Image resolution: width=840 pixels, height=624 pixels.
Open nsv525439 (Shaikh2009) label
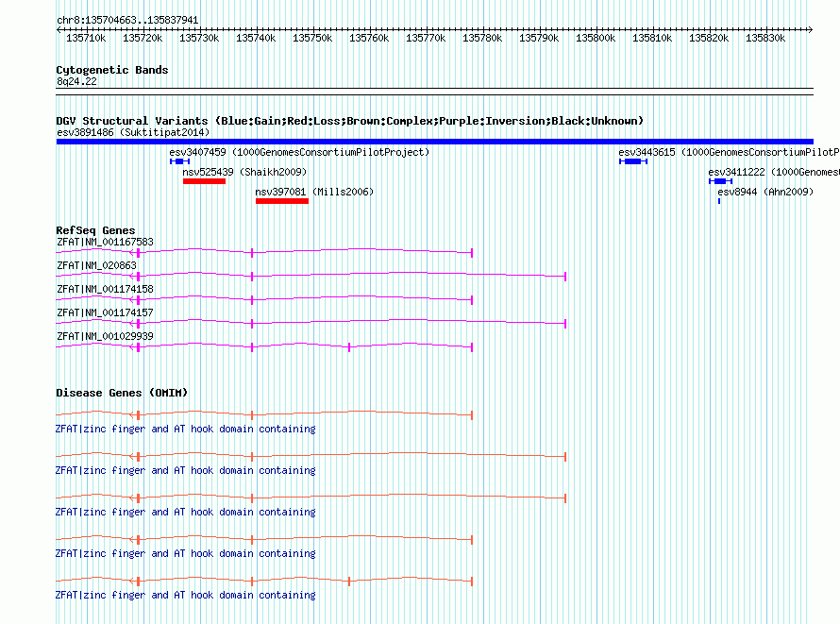(244, 172)
